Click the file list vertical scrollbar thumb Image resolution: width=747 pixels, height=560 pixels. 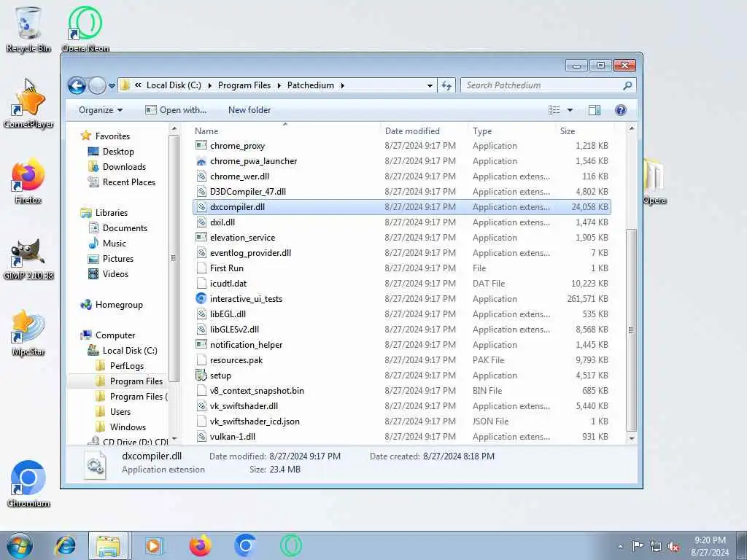click(631, 330)
